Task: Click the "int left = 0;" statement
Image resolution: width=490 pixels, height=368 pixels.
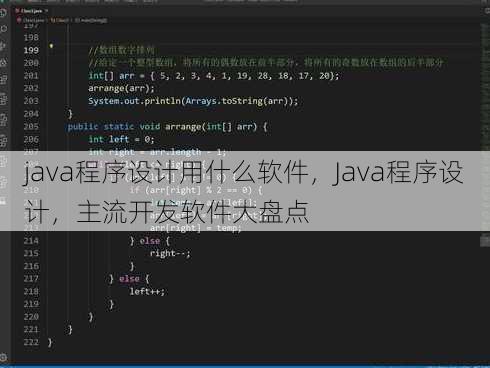Action: pos(121,139)
